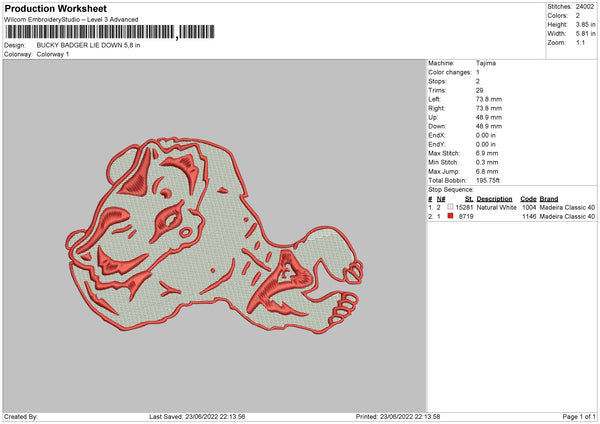This screenshot has width=600, height=424.
Task: Click the Left value 73.8 mm
Action: [489, 99]
